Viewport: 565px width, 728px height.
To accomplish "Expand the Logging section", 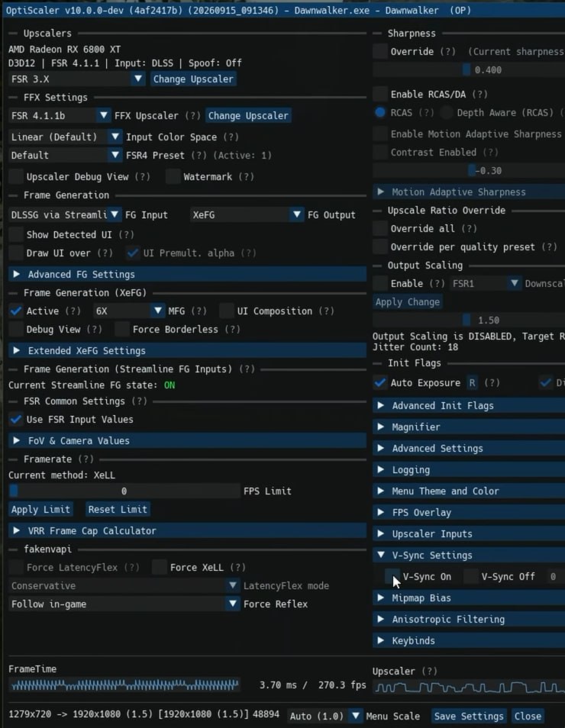I will pyautogui.click(x=469, y=469).
